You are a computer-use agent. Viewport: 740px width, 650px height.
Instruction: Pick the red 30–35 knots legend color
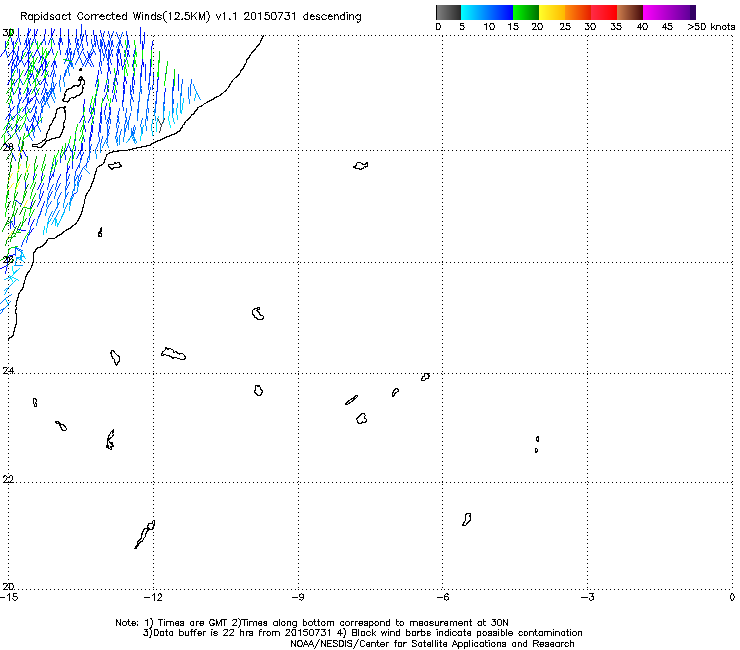click(x=604, y=13)
